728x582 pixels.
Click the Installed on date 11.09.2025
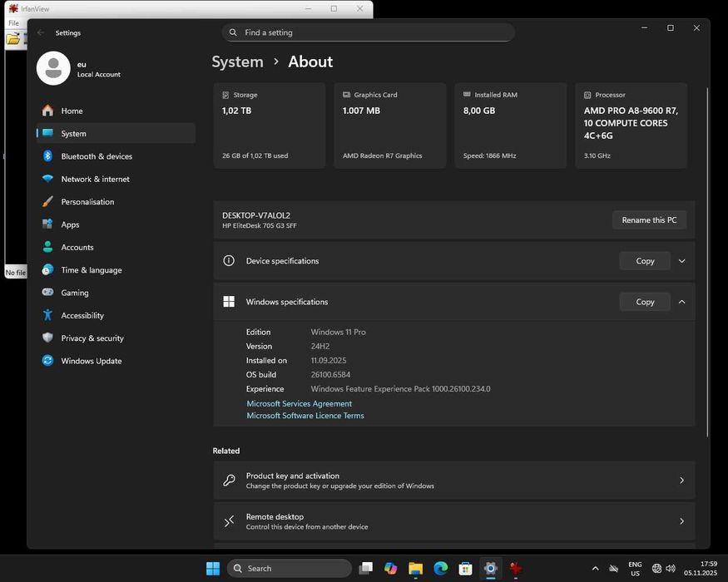(x=329, y=361)
